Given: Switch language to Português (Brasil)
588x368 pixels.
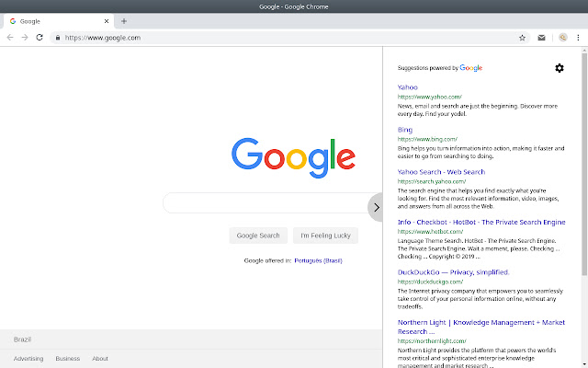Looking at the screenshot, I should [319, 260].
